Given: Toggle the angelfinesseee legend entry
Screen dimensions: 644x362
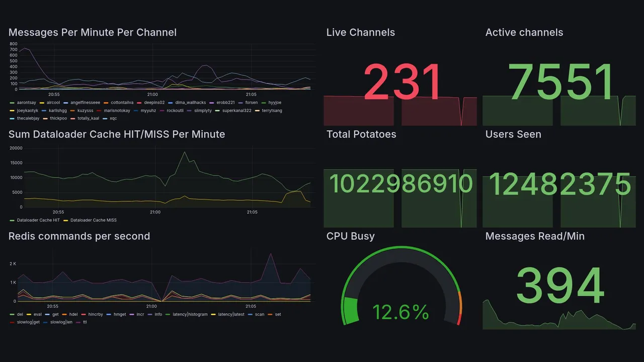Looking at the screenshot, I should click(82, 103).
